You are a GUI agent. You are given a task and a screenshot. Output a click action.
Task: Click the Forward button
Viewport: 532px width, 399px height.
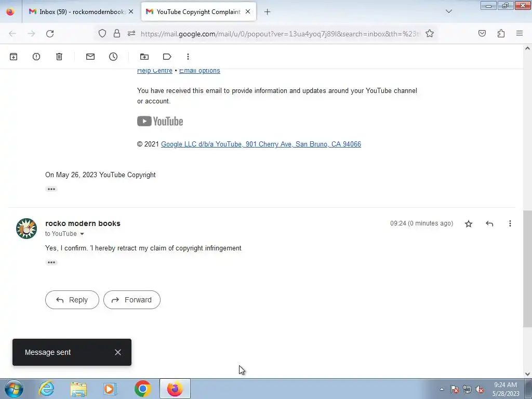pos(132,300)
